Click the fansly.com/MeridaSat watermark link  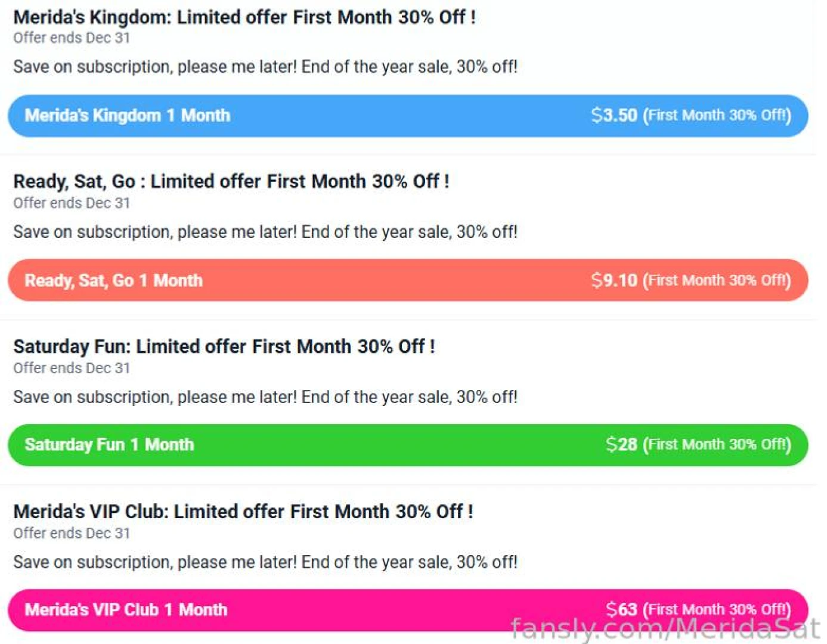coord(664,629)
